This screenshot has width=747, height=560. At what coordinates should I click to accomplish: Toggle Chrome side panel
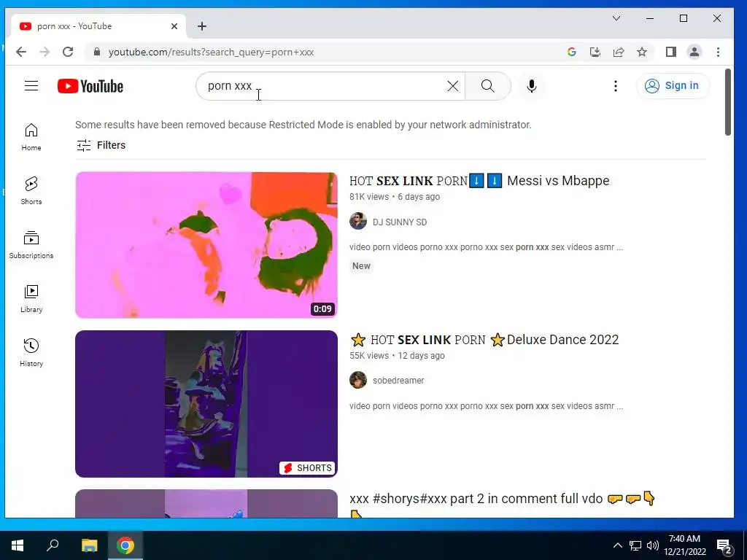pyautogui.click(x=671, y=52)
